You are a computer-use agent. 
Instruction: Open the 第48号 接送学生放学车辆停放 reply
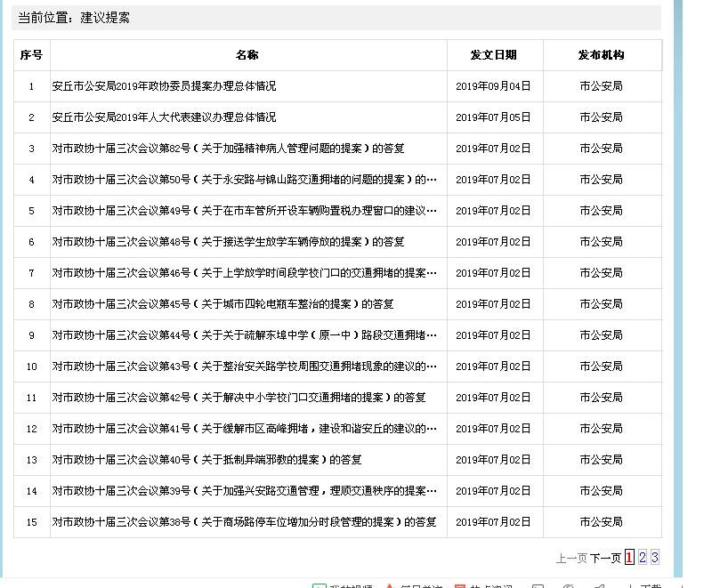[228, 242]
